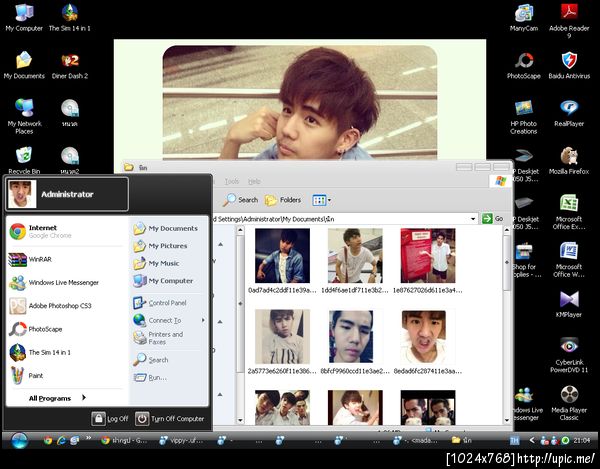600x469 pixels.
Task: Open the Help menu in Explorer
Action: (254, 181)
